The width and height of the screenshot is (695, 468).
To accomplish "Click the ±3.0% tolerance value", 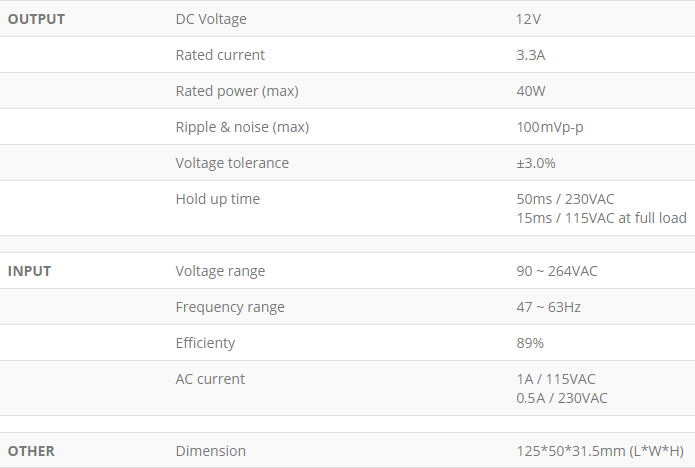I will [x=535, y=163].
